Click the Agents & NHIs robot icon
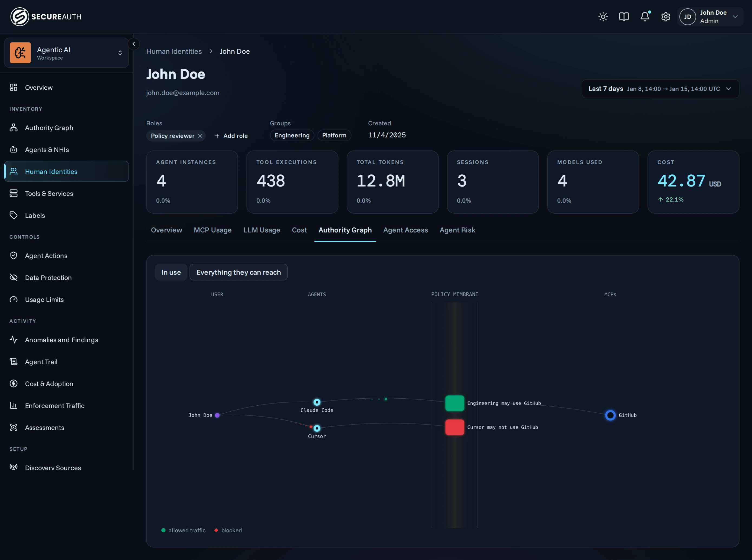752x560 pixels. click(x=14, y=150)
